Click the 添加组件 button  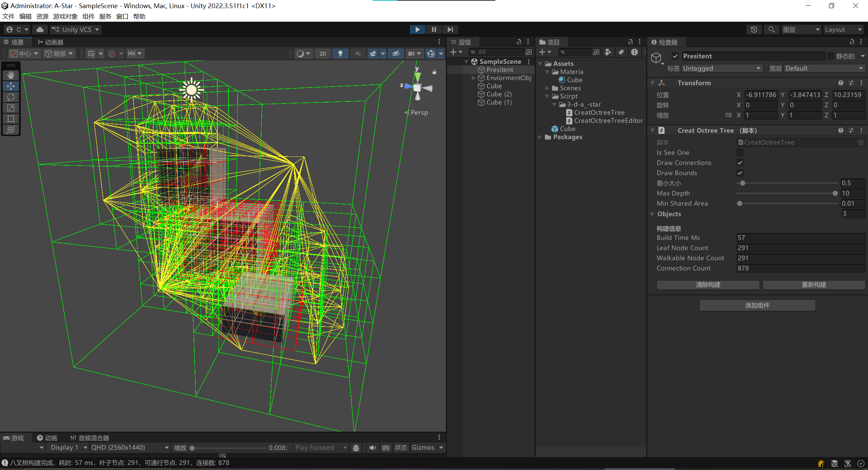pyautogui.click(x=757, y=305)
